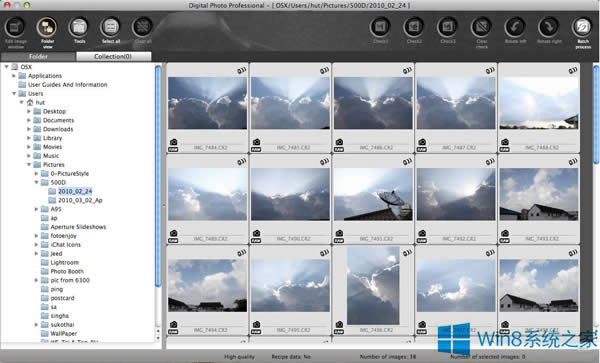Expand the pic from 6300 folder
Viewport: 600px width, 363px height.
click(x=36, y=280)
